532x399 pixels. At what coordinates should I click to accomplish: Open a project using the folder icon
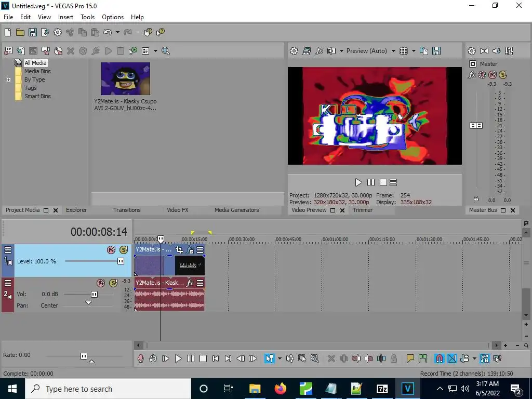(20, 32)
